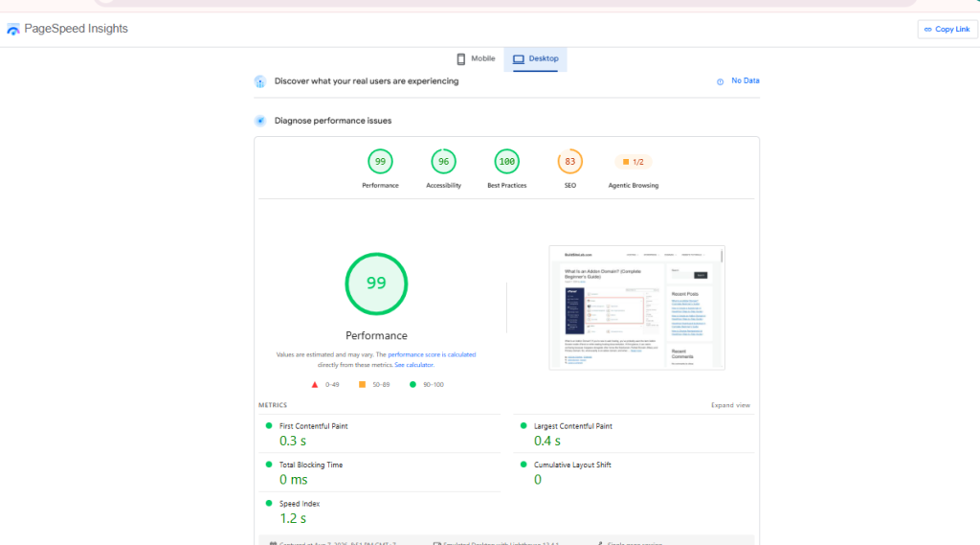The image size is (980, 545).
Task: Click the 1.2 s metric value
Action: tap(293, 519)
